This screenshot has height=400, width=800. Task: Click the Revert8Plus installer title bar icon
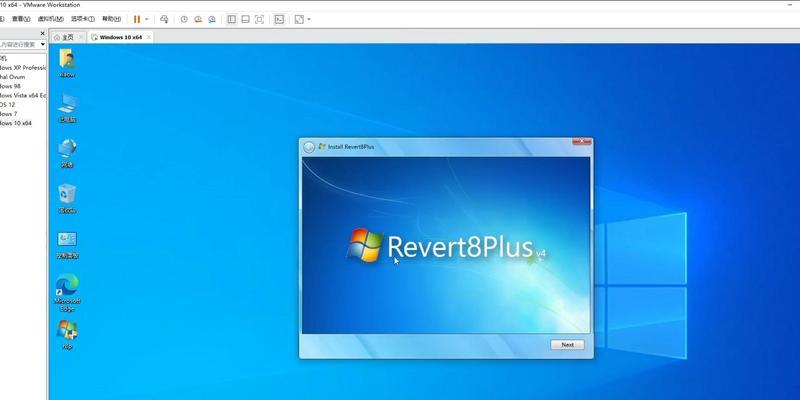pos(322,146)
